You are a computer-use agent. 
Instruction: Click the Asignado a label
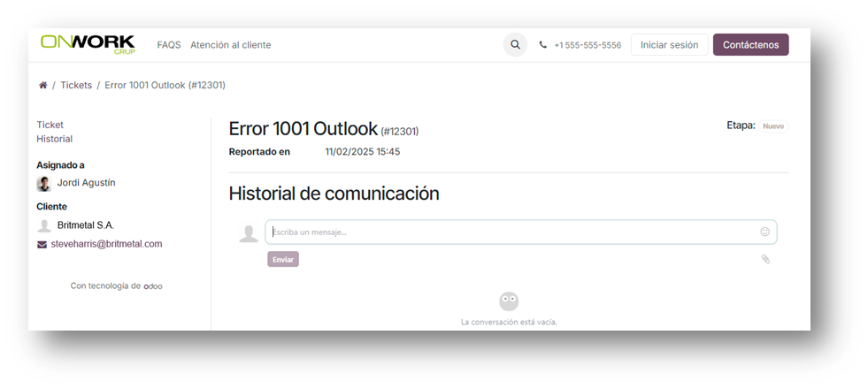pyautogui.click(x=60, y=164)
